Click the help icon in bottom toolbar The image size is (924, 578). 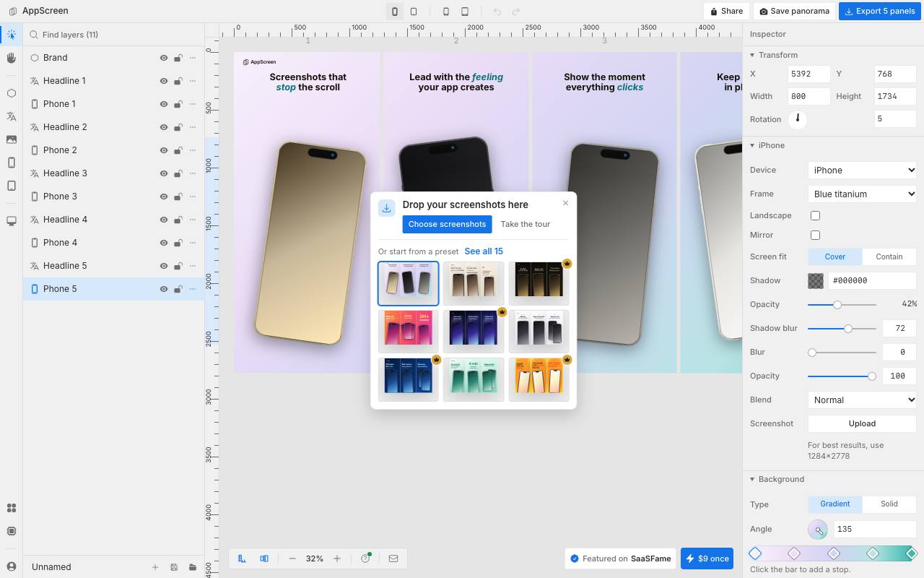(365, 558)
